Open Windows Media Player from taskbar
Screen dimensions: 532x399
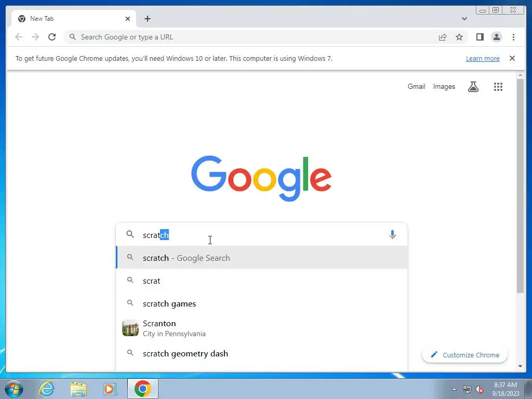[110, 389]
